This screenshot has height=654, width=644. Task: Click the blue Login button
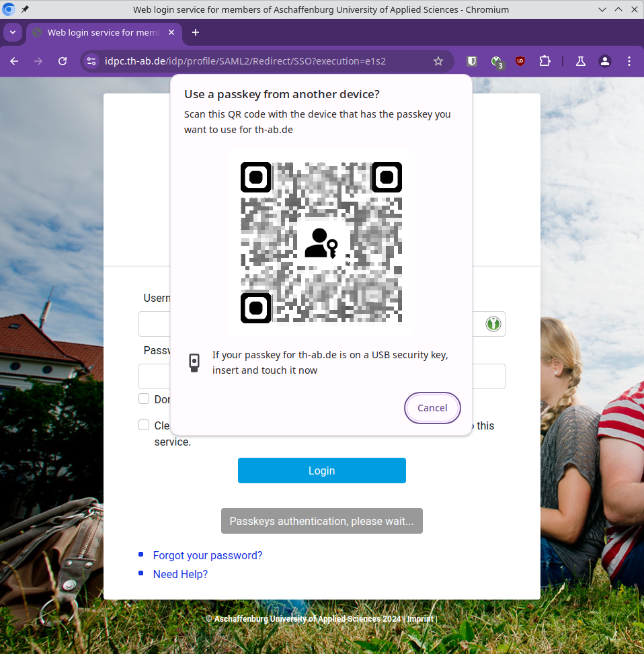coord(321,471)
